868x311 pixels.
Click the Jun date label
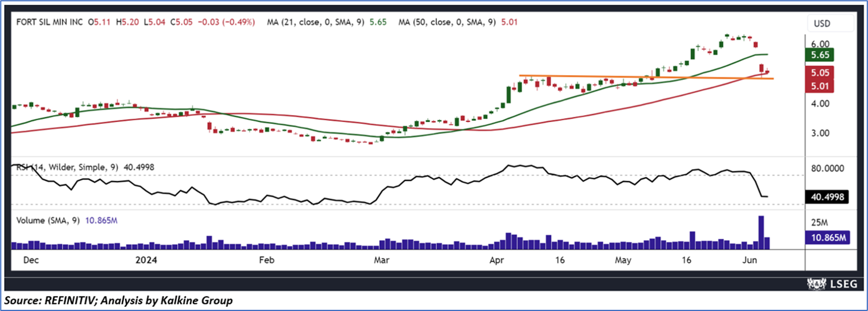click(x=750, y=260)
